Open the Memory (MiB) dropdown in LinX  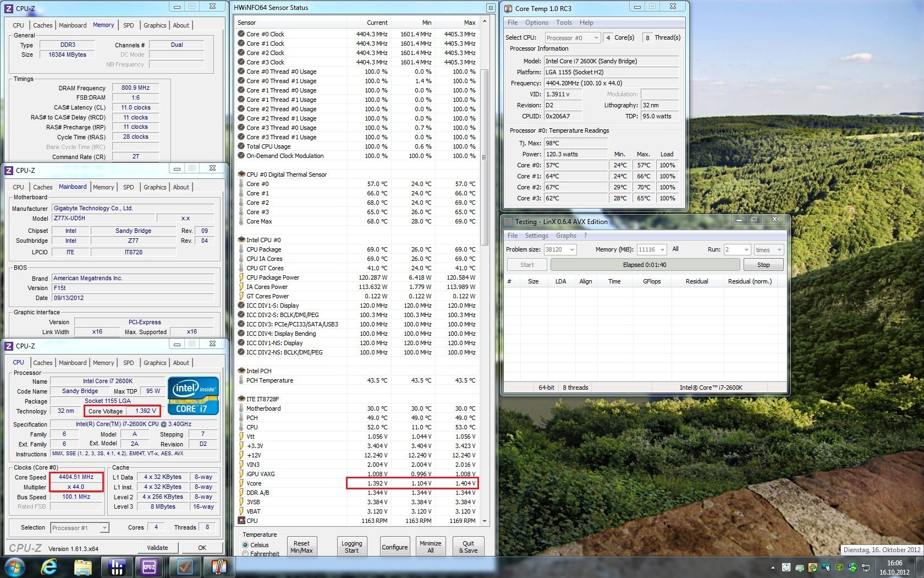point(652,250)
